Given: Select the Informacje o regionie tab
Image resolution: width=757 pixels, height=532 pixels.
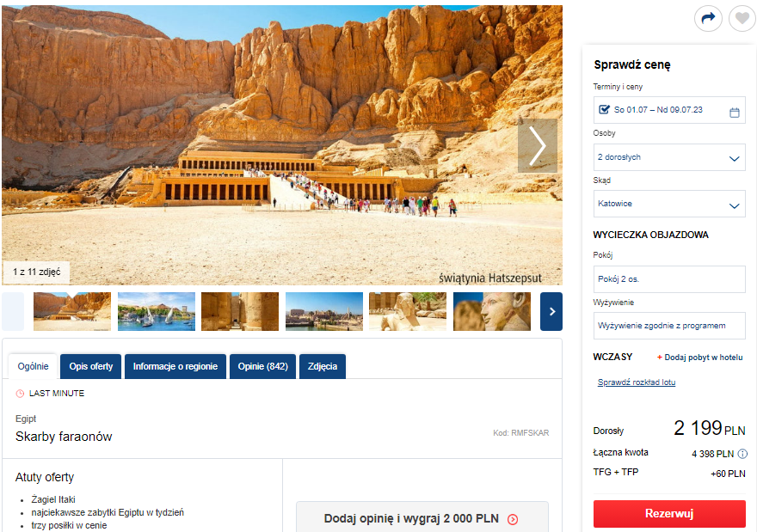Looking at the screenshot, I should (x=175, y=367).
